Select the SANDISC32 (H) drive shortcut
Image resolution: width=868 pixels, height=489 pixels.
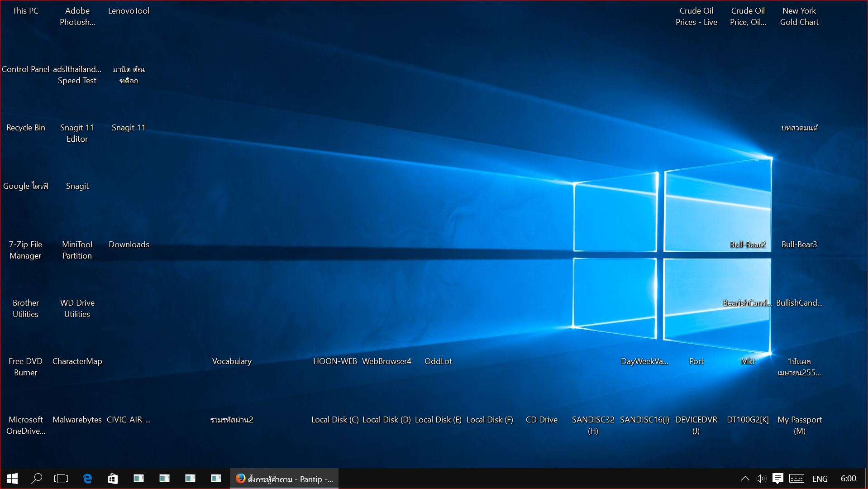click(593, 425)
